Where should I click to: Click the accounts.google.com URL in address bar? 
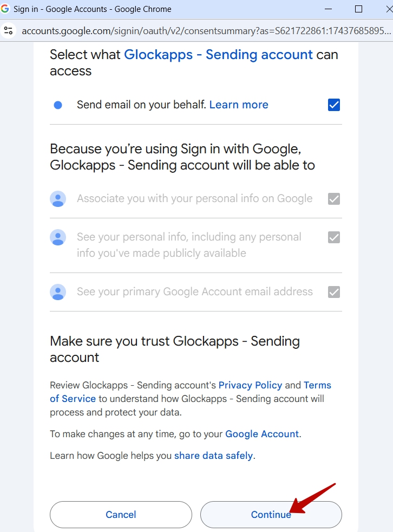point(206,31)
